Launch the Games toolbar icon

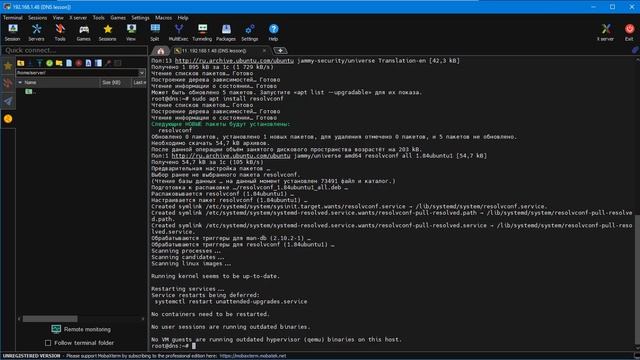(84, 32)
